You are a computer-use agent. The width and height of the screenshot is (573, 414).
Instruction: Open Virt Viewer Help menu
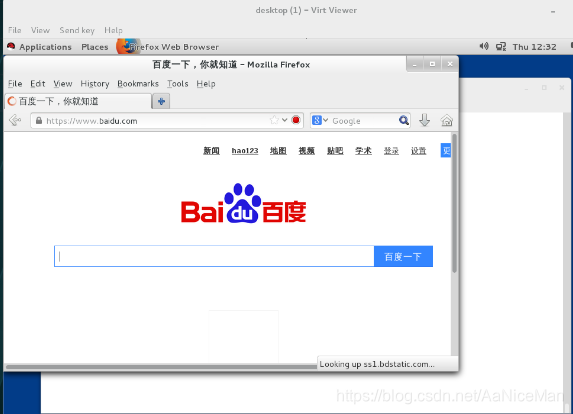[x=113, y=30]
